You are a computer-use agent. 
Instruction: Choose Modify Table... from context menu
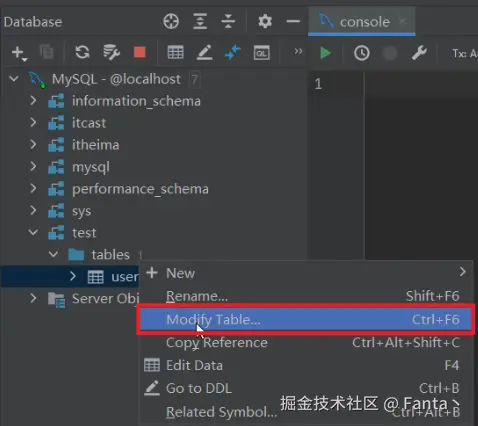306,319
